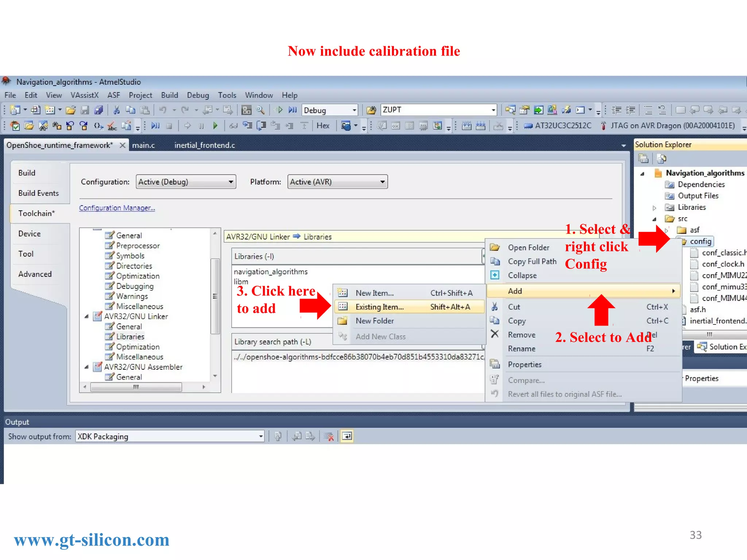This screenshot has width=747, height=560.
Task: Switch to the main.c tab
Action: pos(143,145)
